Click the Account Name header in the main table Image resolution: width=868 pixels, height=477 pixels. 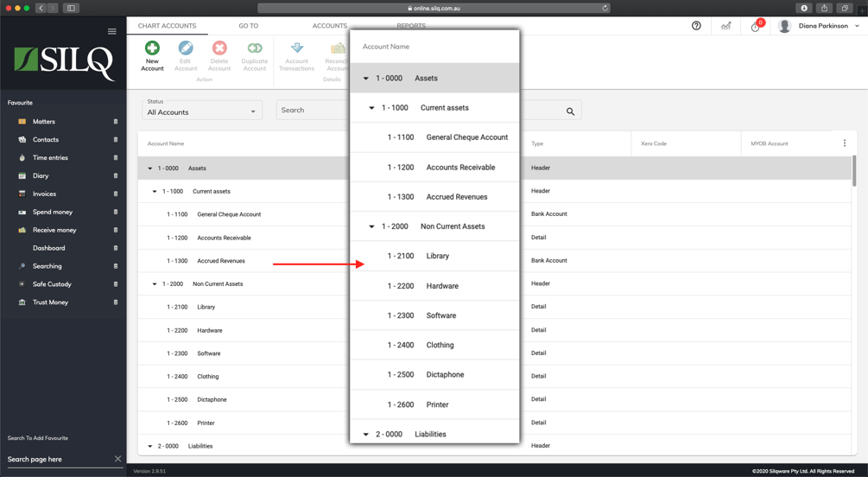pos(166,143)
